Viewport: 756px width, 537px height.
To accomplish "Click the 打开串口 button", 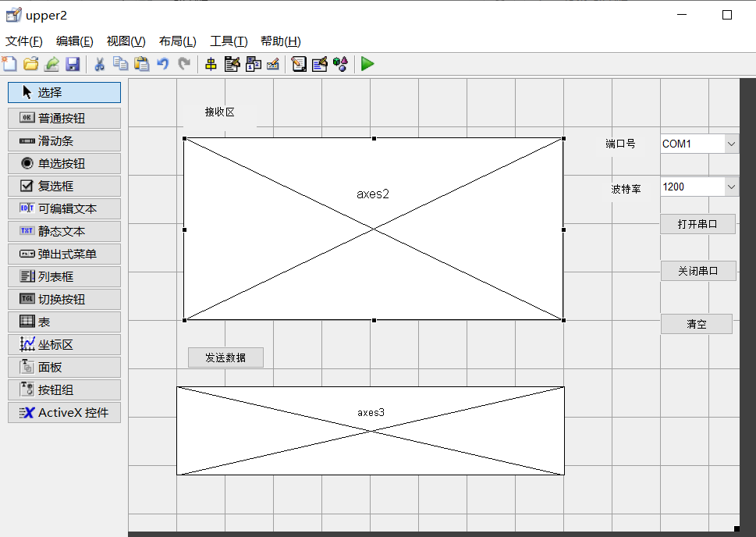I will 698,223.
